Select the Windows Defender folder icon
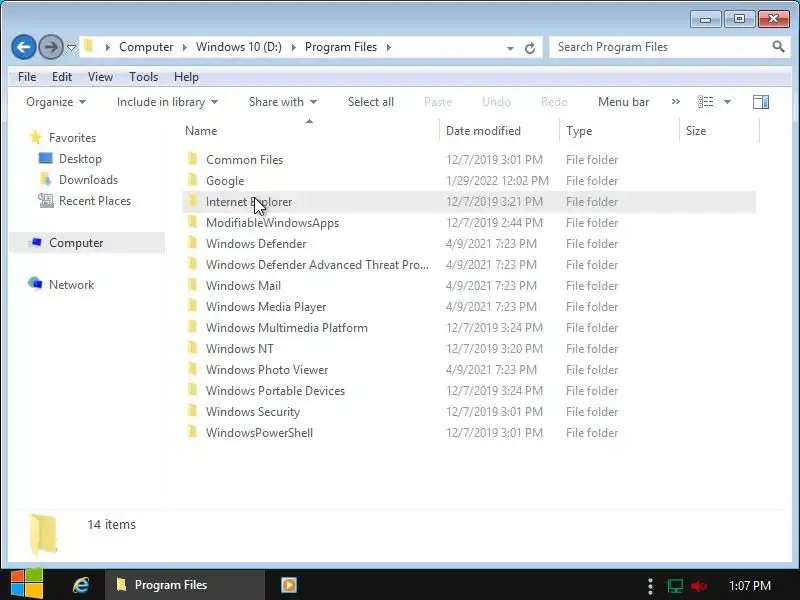This screenshot has height=600, width=800. pos(192,243)
